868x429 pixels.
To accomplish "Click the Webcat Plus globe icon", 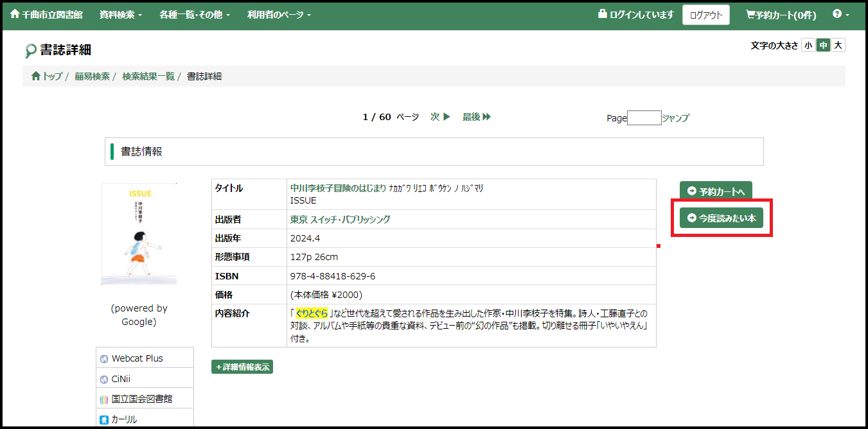I will pyautogui.click(x=104, y=359).
